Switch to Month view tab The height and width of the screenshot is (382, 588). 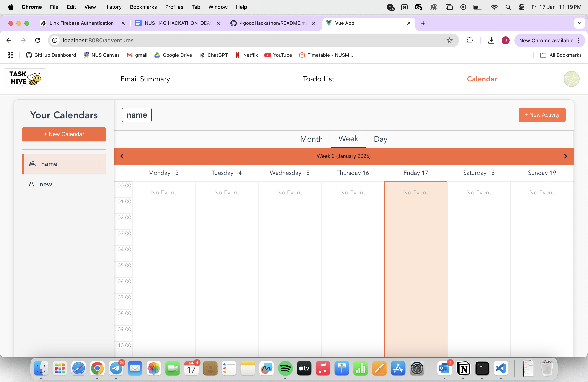[311, 139]
